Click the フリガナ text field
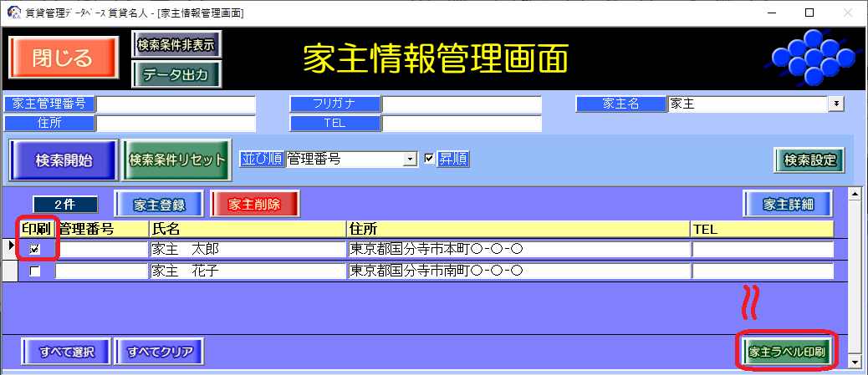Image resolution: width=868 pixels, height=375 pixels. point(462,104)
